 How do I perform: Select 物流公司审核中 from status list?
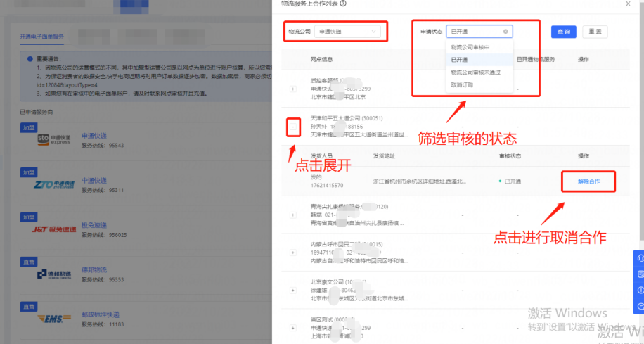click(470, 47)
